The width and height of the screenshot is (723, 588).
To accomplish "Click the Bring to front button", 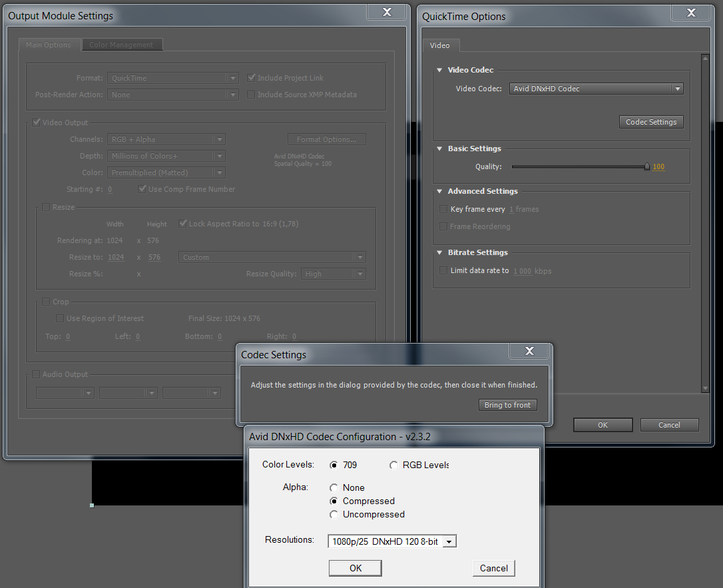I will pos(507,405).
